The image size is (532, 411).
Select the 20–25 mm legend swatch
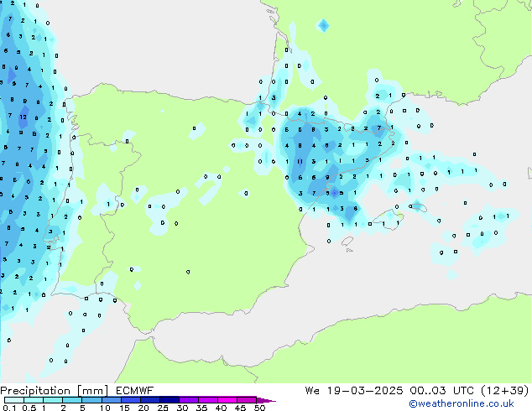pos(150,400)
